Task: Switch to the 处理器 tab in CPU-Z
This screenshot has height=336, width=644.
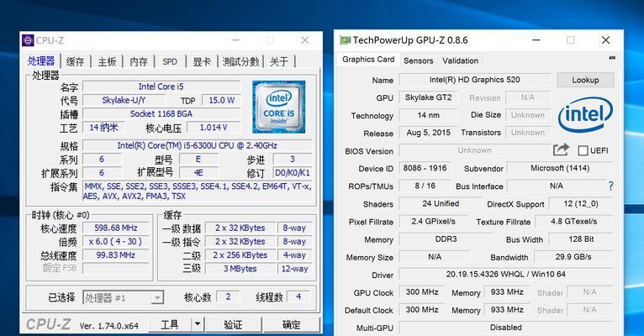Action: [x=41, y=61]
